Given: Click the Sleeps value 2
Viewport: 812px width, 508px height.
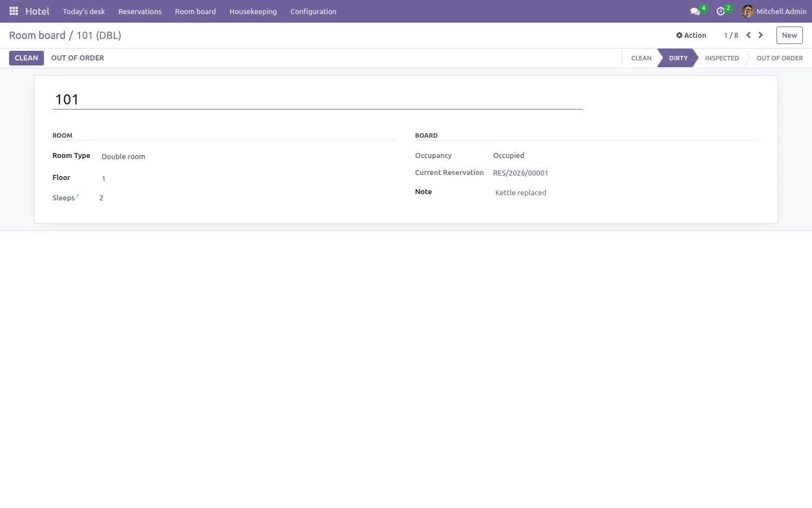Looking at the screenshot, I should [x=101, y=198].
